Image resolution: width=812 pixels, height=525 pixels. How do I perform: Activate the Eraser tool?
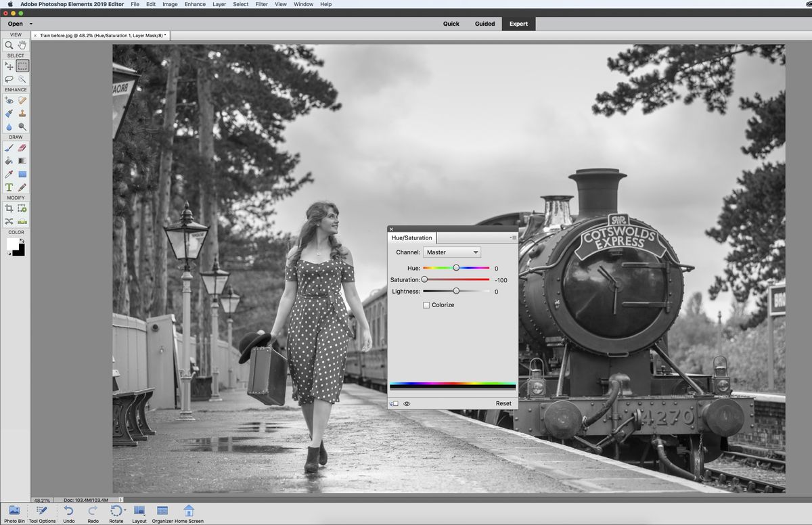click(22, 147)
